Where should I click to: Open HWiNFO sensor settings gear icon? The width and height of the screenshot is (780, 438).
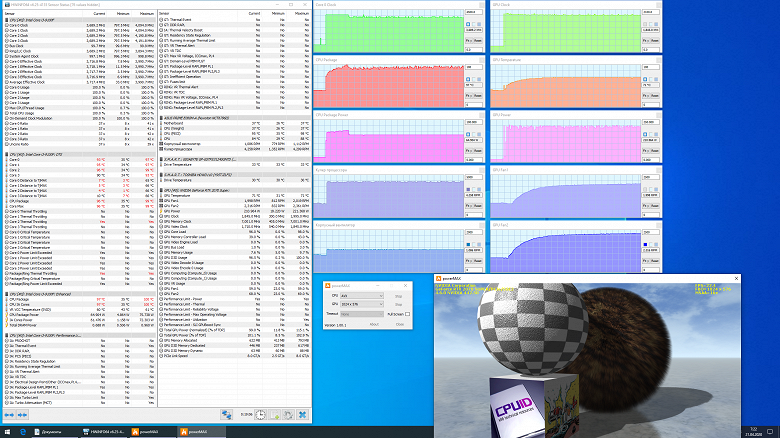288,415
